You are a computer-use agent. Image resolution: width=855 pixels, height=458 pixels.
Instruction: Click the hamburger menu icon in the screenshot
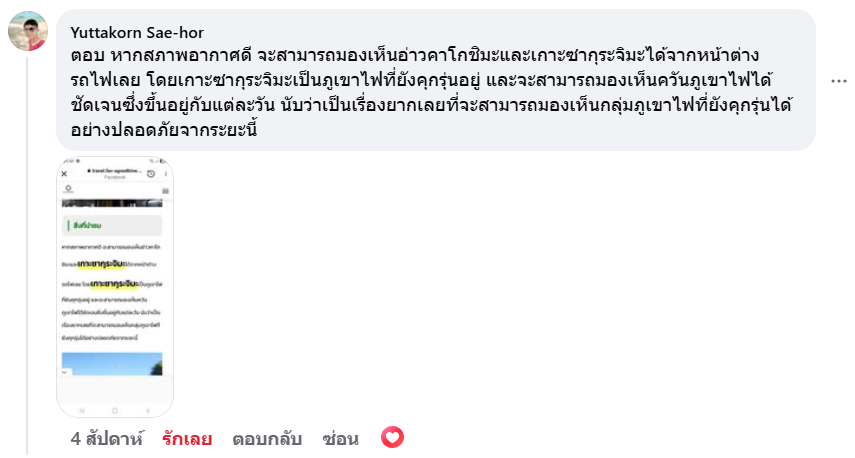(x=166, y=190)
